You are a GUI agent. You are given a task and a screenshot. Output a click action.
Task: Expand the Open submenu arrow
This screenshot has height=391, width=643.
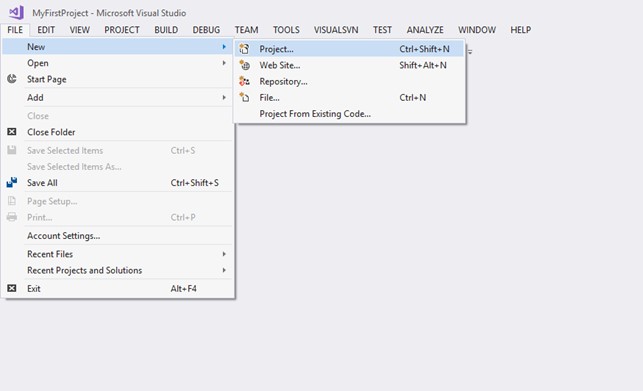pyautogui.click(x=224, y=63)
